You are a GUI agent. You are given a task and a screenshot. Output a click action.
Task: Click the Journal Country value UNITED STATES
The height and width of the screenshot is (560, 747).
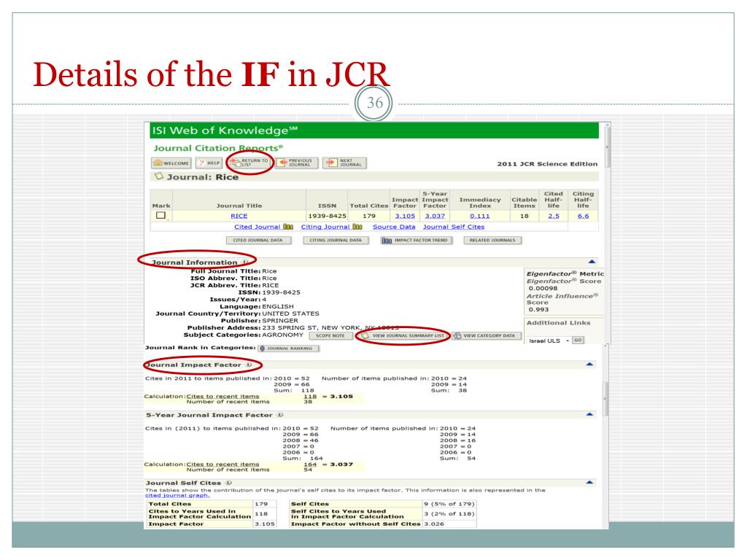[290, 314]
